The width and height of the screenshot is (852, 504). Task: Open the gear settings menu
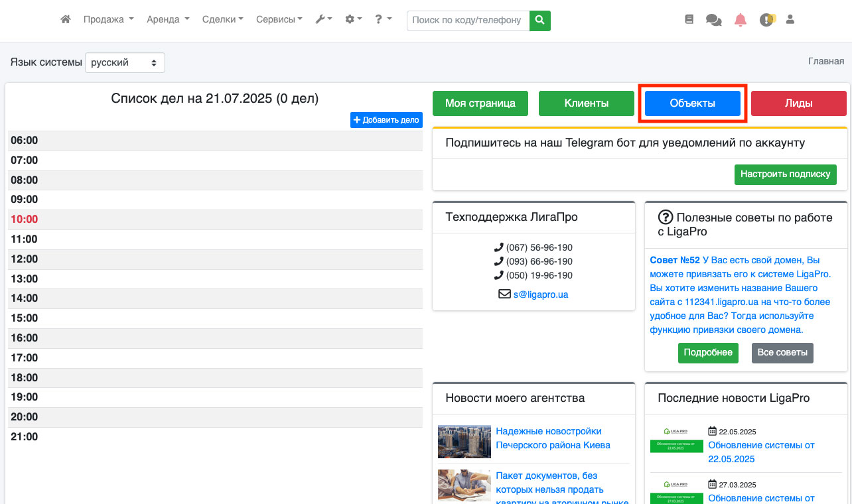pos(353,20)
